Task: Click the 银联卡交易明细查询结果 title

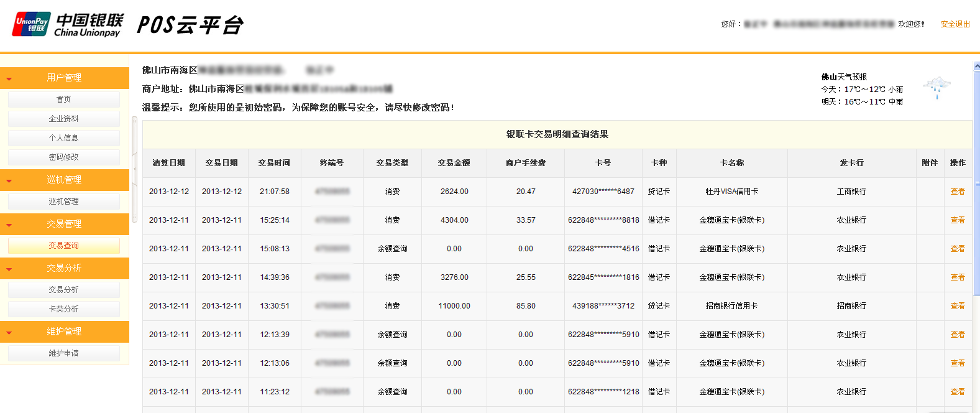Action: pyautogui.click(x=557, y=134)
